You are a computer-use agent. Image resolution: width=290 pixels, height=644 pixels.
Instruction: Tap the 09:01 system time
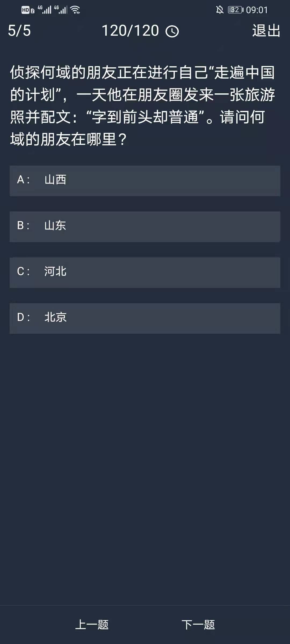coord(257,10)
